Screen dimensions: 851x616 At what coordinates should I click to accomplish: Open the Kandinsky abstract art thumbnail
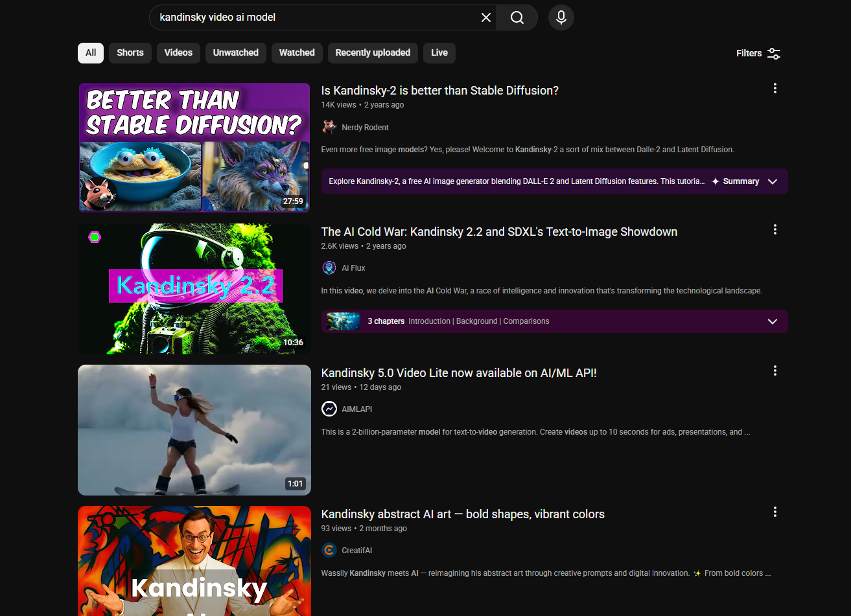pos(194,561)
